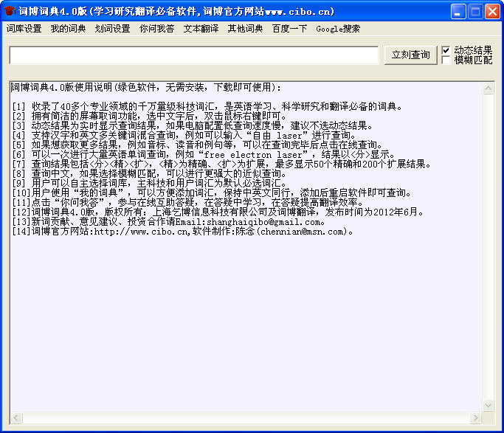
Task: Click the 词博词典 app icon in title bar
Action: pyautogui.click(x=10, y=11)
